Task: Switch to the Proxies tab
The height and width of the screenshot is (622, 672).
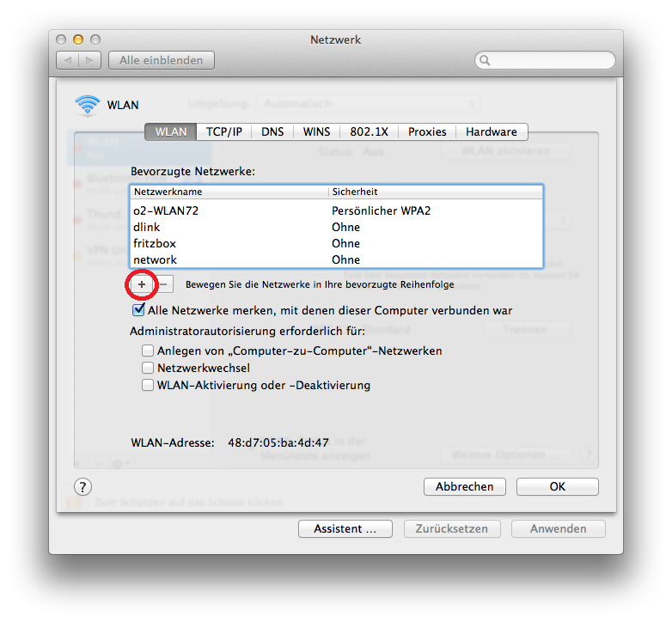Action: (427, 132)
